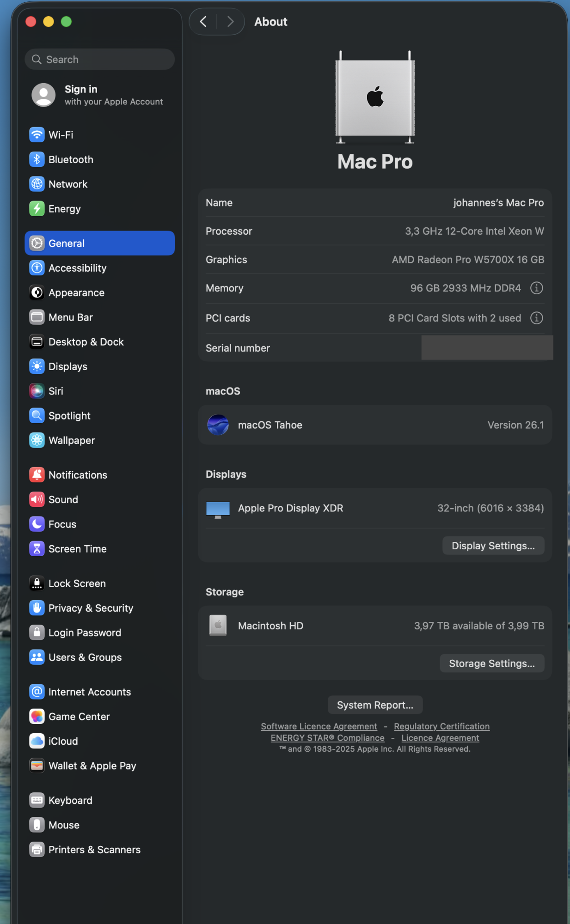Open Regulatory Certification link
The width and height of the screenshot is (570, 924).
(441, 726)
